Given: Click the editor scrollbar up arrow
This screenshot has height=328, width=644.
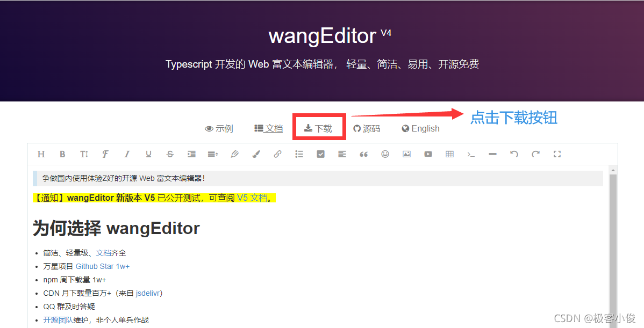Looking at the screenshot, I should tap(613, 170).
